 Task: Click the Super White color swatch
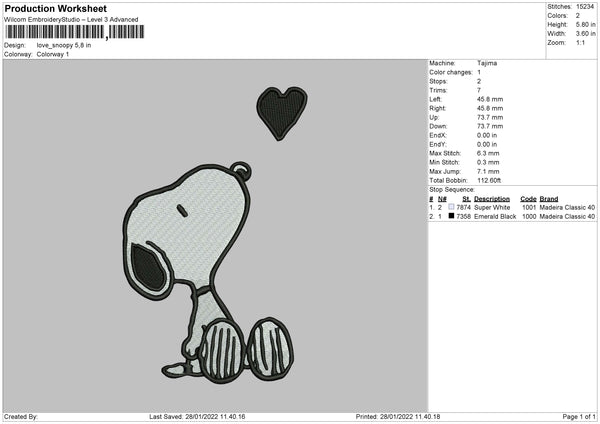(x=451, y=207)
